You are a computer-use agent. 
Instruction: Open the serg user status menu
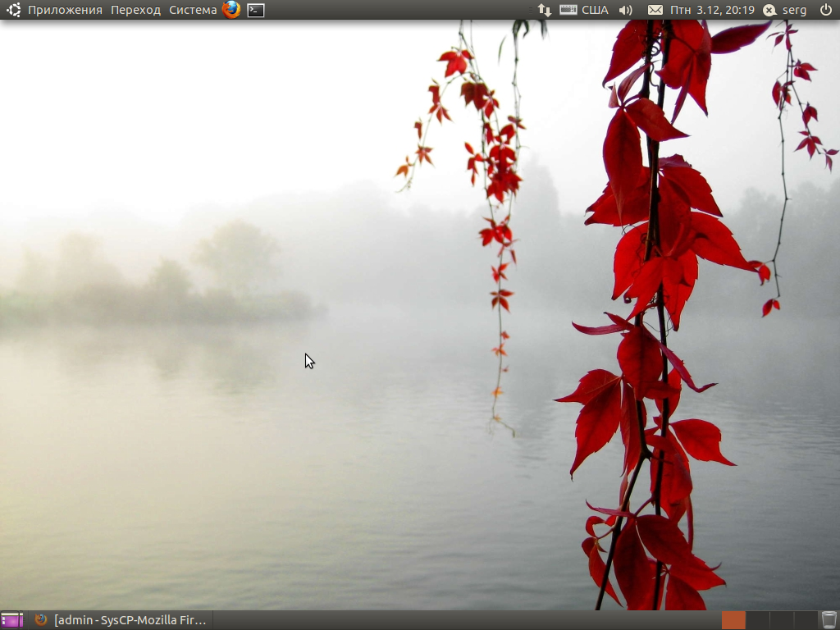pos(785,10)
